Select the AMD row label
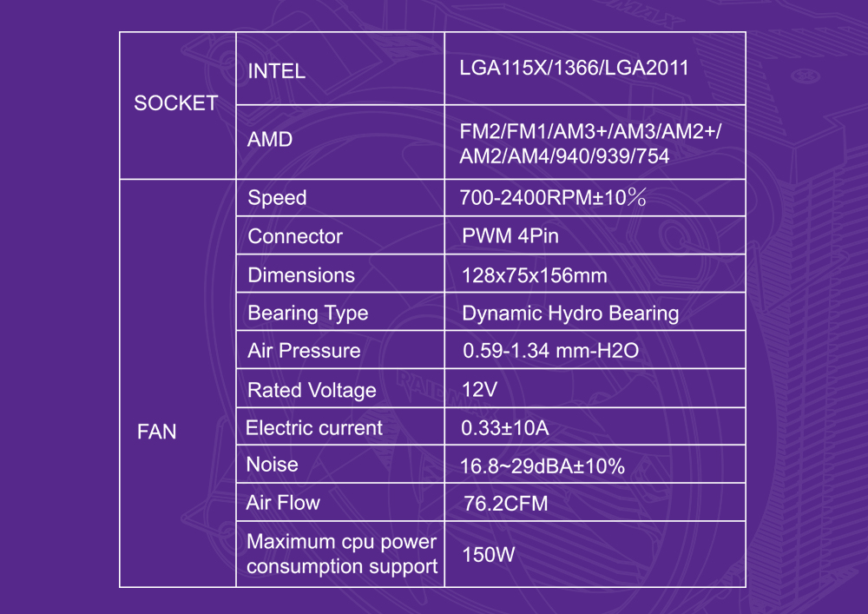The image size is (868, 614). coord(270,140)
